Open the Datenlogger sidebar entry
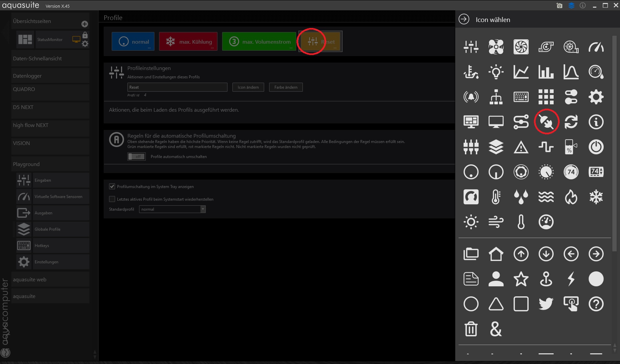This screenshot has height=364, width=620. tap(27, 76)
